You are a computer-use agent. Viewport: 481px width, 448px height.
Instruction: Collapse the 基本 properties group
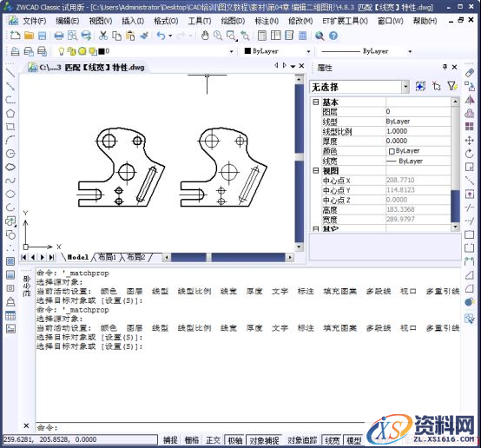pyautogui.click(x=316, y=102)
